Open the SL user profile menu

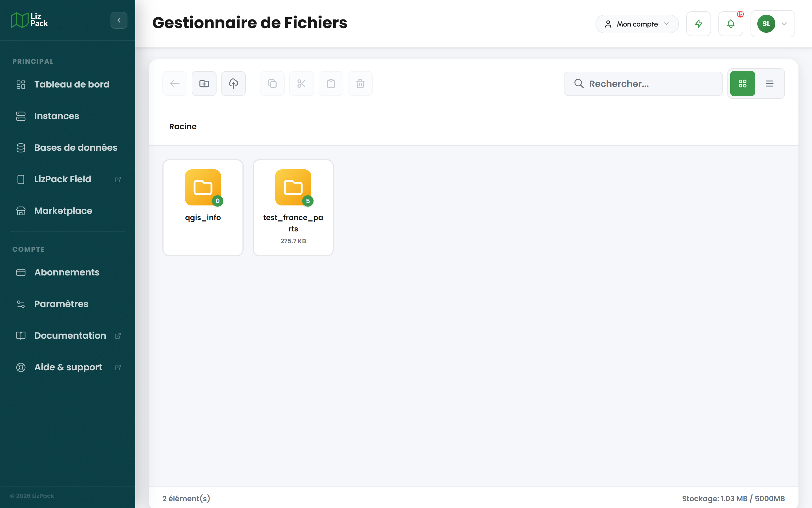(x=773, y=24)
